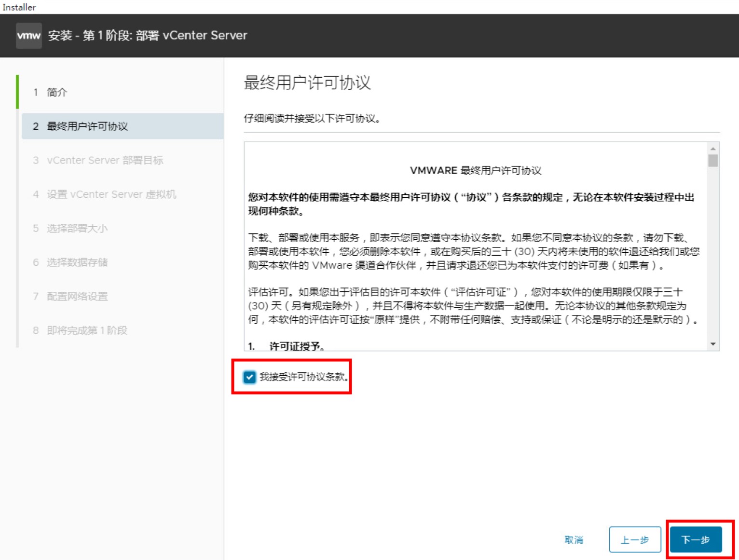Choose step 6 选择数据存储
This screenshot has width=739, height=560.
[x=77, y=262]
